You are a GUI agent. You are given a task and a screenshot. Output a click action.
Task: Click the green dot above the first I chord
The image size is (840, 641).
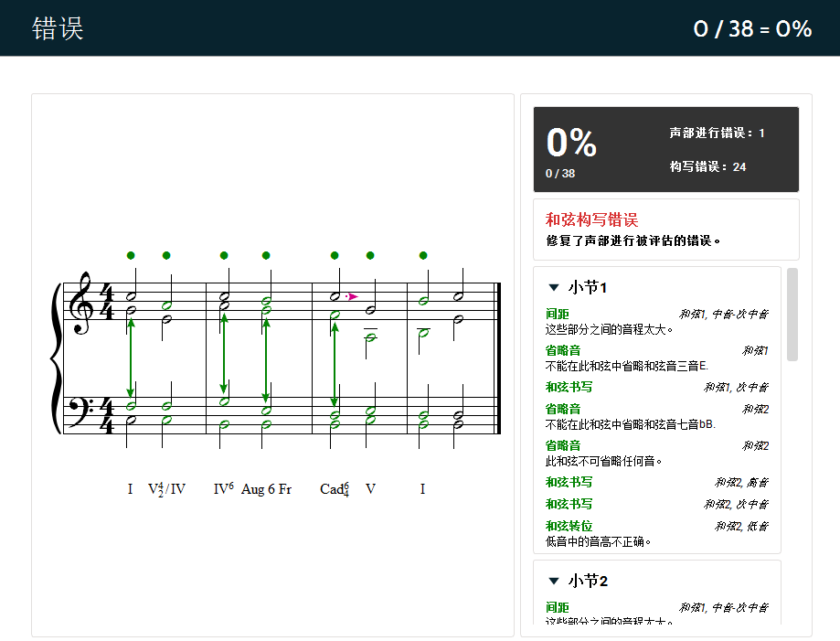click(131, 256)
